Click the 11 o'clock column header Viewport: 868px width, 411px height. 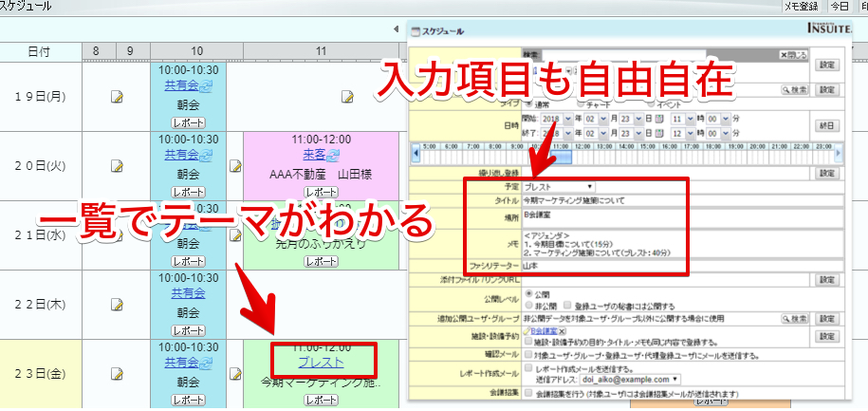tap(321, 52)
